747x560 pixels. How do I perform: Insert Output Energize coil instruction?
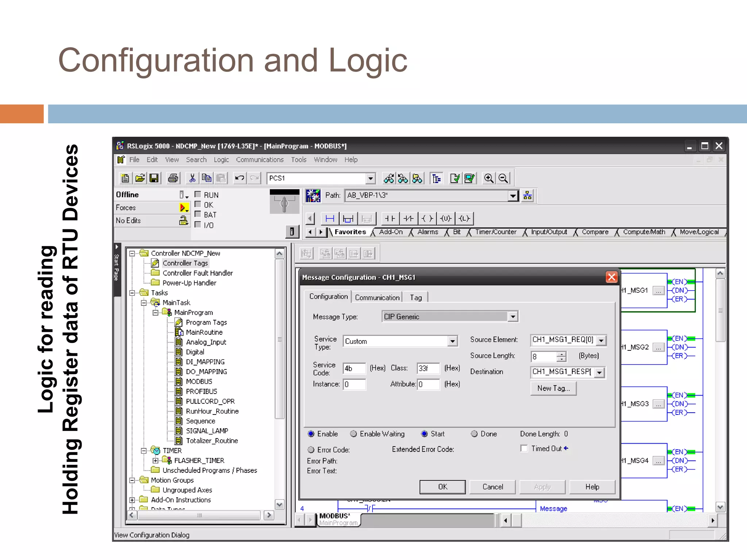[x=427, y=218]
